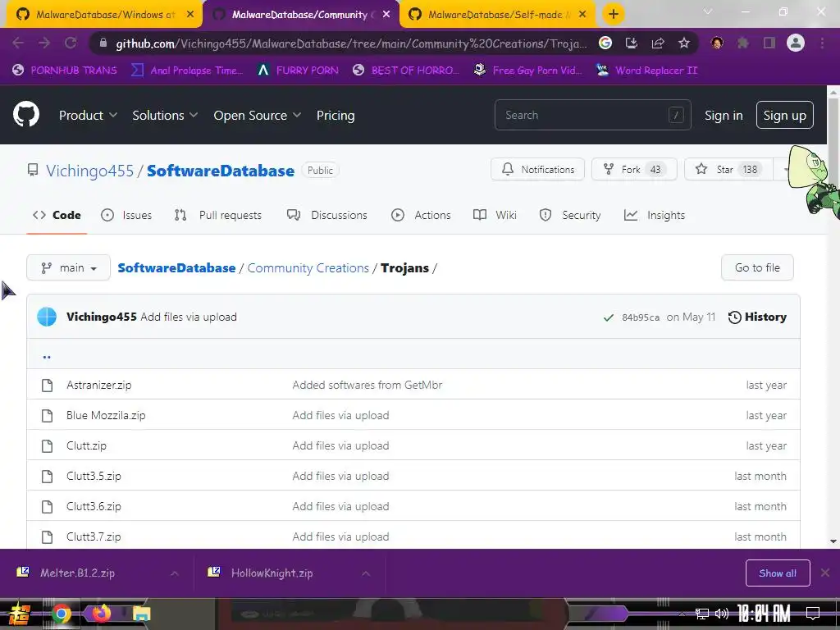Open the Vichingo455 owner link

coord(89,171)
